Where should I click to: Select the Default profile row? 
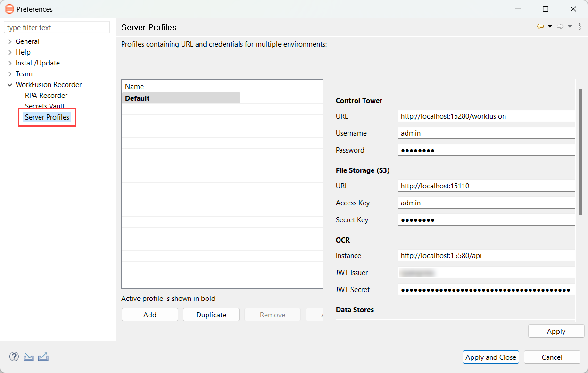181,98
